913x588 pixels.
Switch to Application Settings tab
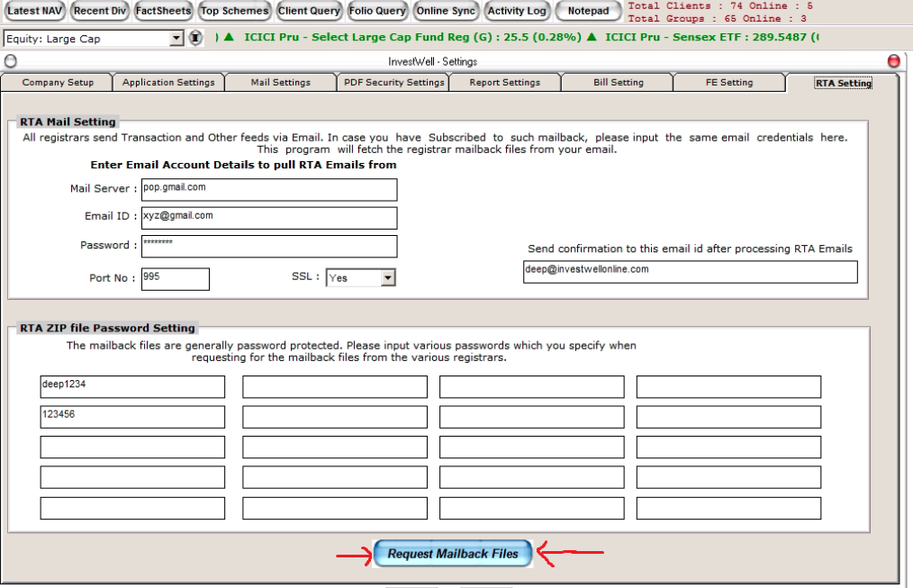[x=168, y=83]
